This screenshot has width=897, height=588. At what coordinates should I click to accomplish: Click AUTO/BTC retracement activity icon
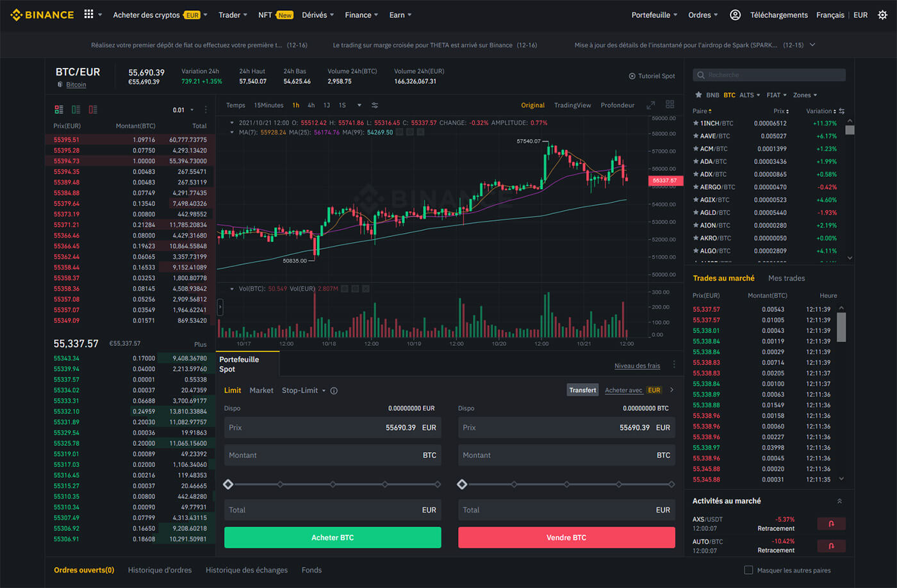coord(831,546)
